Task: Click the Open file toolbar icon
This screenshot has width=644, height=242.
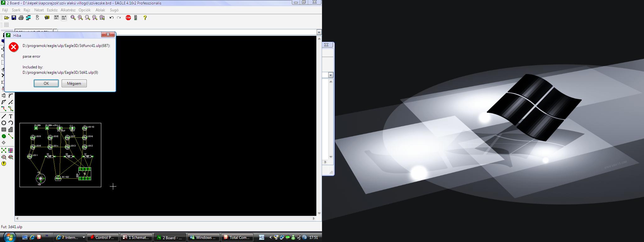Action: coord(6,18)
